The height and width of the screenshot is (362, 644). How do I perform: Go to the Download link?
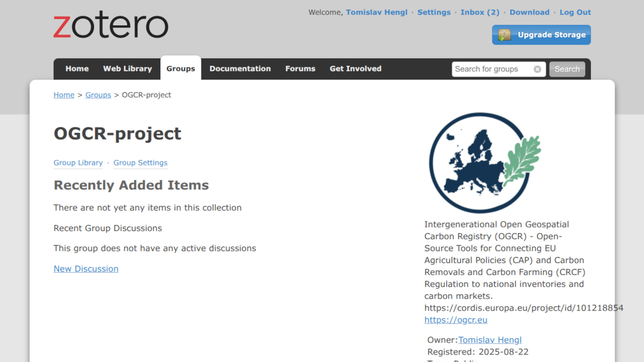[x=530, y=12]
